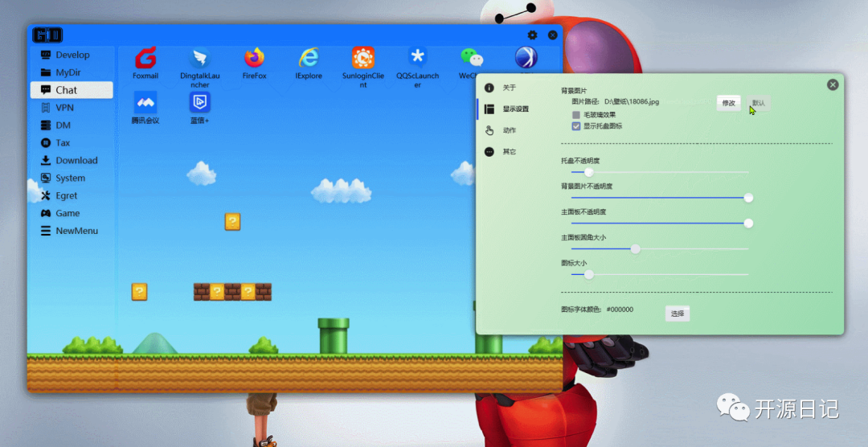This screenshot has width=868, height=447.
Task: Open Download menu category
Action: [x=72, y=161]
